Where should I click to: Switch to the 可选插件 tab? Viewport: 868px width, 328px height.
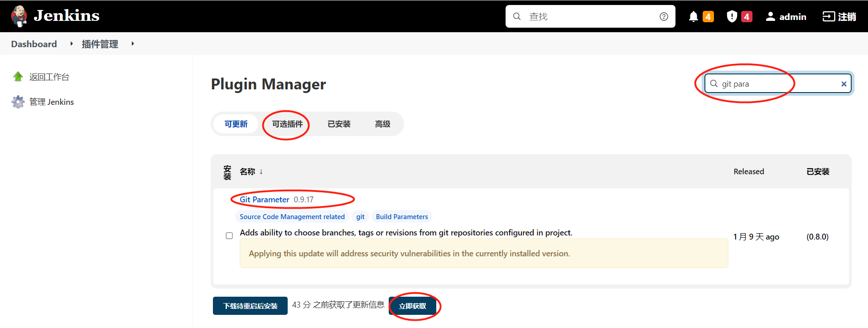[287, 124]
